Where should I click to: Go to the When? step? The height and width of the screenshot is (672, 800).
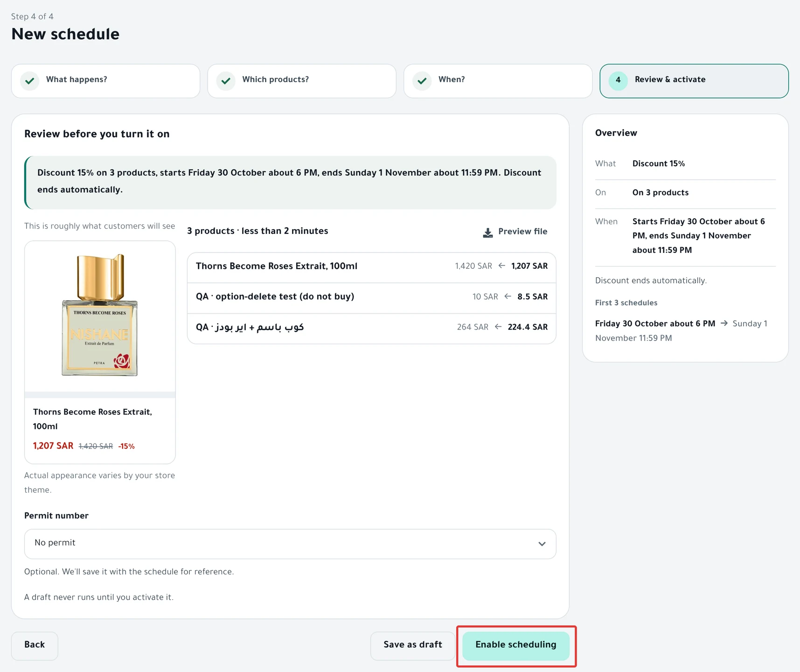pos(498,81)
